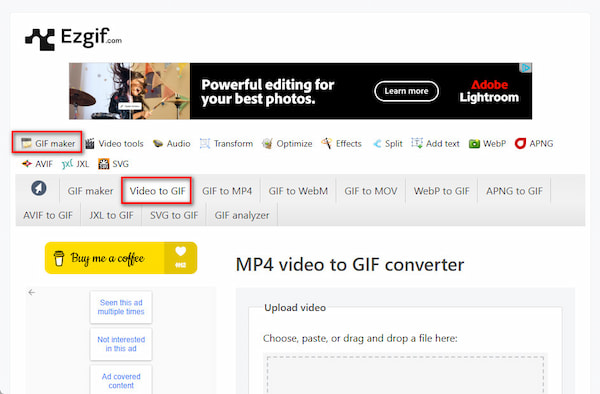Select the Video to GIF tab
Image resolution: width=600 pixels, height=394 pixels.
[x=157, y=190]
